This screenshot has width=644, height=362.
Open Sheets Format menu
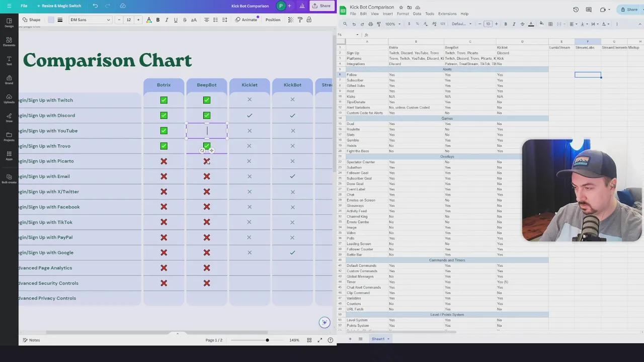click(x=403, y=14)
